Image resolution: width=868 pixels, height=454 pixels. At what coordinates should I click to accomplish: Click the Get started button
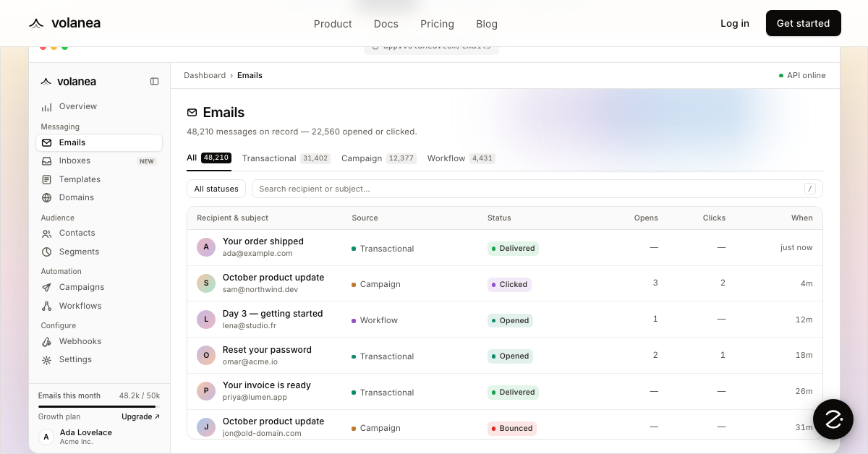(x=804, y=23)
